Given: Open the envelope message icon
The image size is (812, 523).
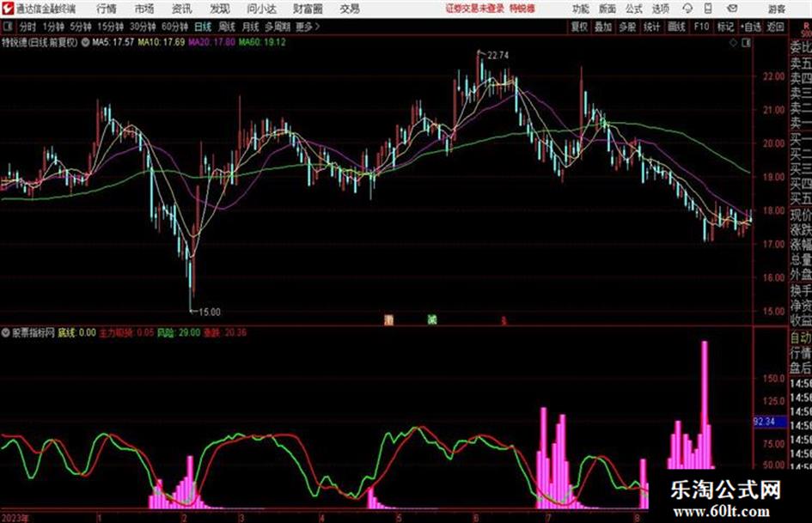Looking at the screenshot, I should click(732, 9).
